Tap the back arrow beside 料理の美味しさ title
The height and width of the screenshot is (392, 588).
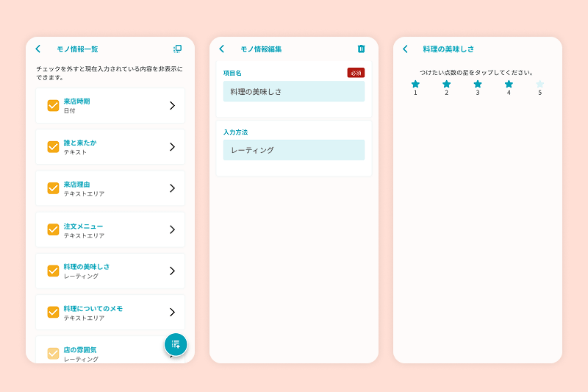point(405,49)
